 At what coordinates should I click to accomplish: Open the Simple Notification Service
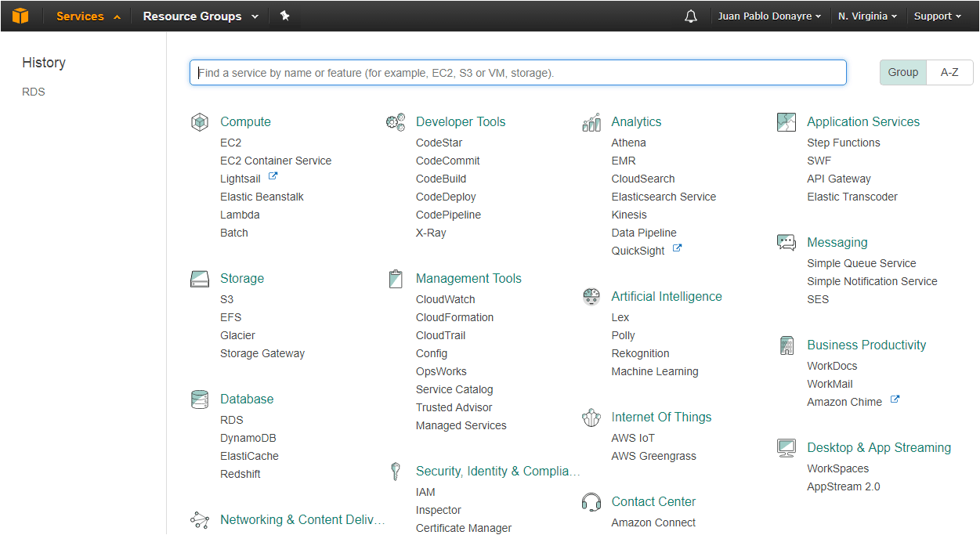point(873,281)
